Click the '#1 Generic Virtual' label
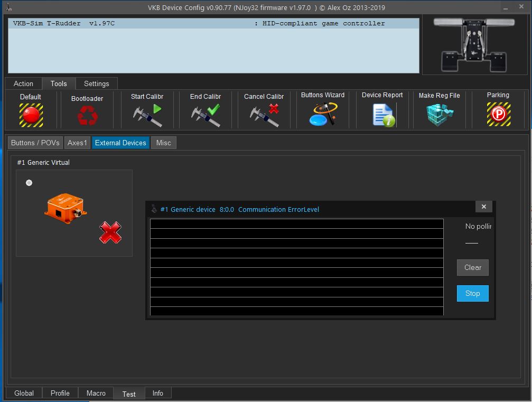Viewport: 532px width, 402px height. click(43, 163)
